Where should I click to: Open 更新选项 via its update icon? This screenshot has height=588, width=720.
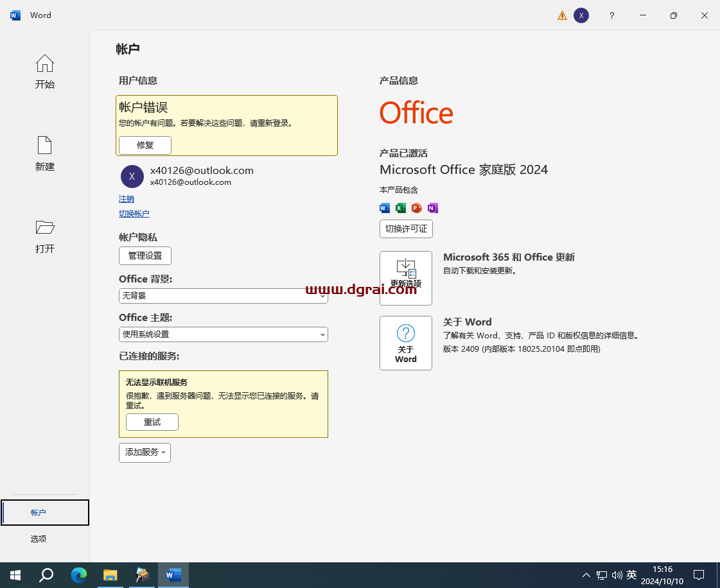click(406, 278)
